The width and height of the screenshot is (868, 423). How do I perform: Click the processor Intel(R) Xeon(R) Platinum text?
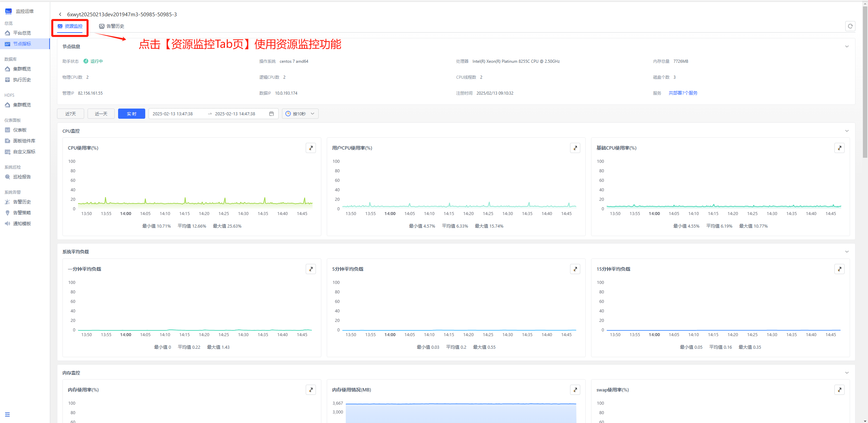tap(516, 61)
